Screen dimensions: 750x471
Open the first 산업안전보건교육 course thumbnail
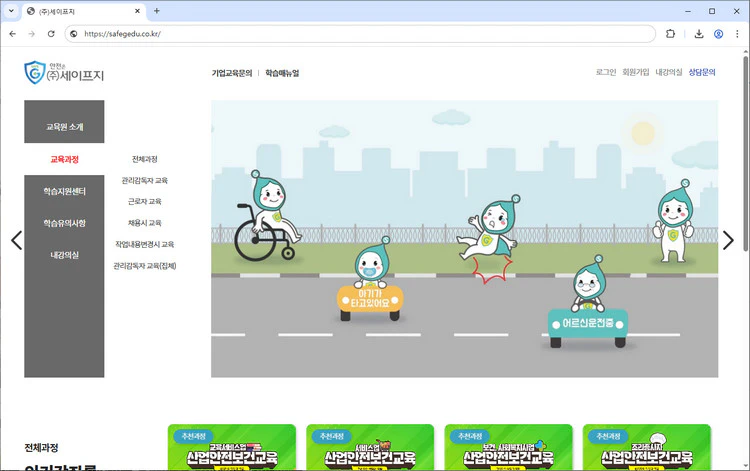[x=232, y=448]
